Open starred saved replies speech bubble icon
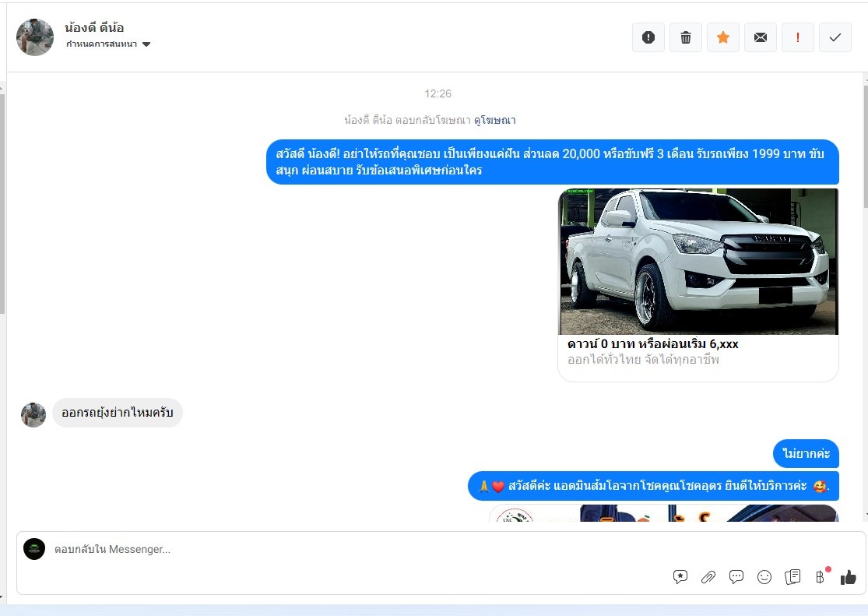This screenshot has width=868, height=616. [680, 577]
